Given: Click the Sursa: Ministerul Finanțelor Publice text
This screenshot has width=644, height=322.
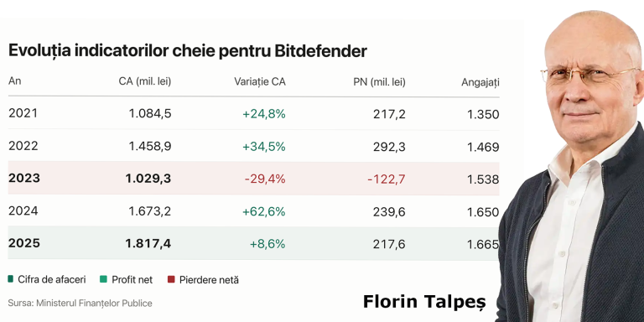Looking at the screenshot, I should point(80,303).
